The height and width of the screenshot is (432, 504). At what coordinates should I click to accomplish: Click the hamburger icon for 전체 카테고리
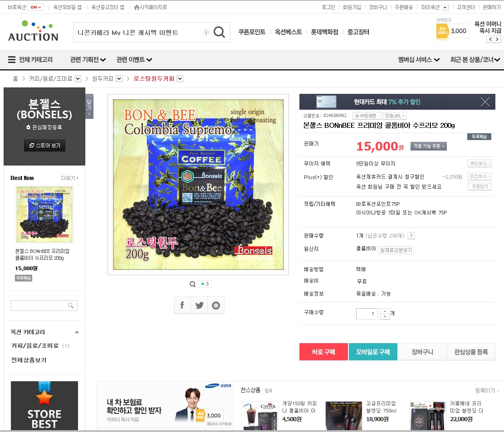[x=12, y=59]
